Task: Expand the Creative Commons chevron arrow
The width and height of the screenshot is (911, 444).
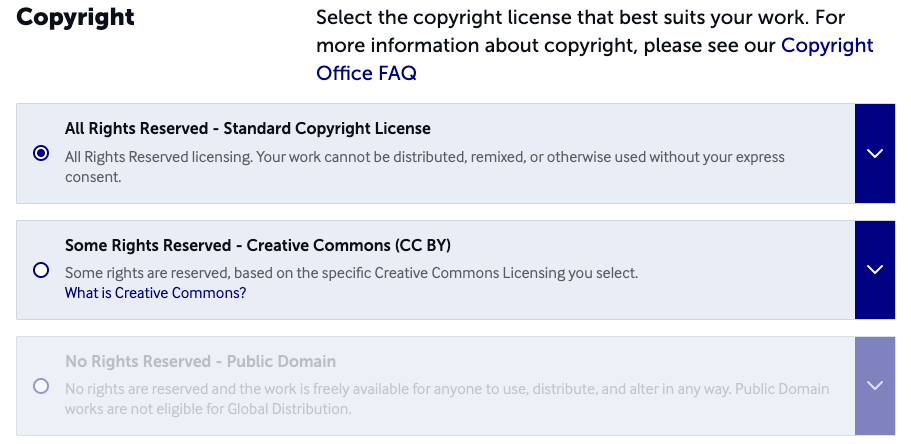Action: point(875,270)
